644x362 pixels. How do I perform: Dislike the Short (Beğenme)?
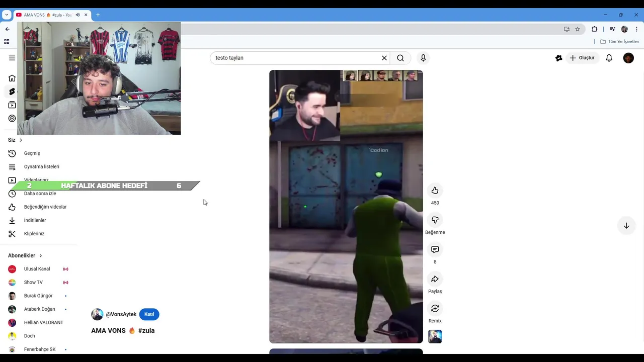coord(435,220)
